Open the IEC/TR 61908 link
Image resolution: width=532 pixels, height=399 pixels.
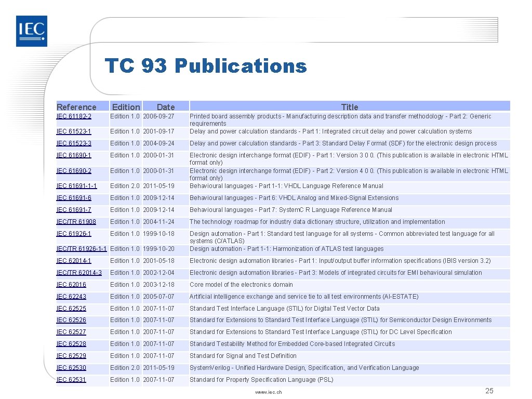click(x=76, y=222)
